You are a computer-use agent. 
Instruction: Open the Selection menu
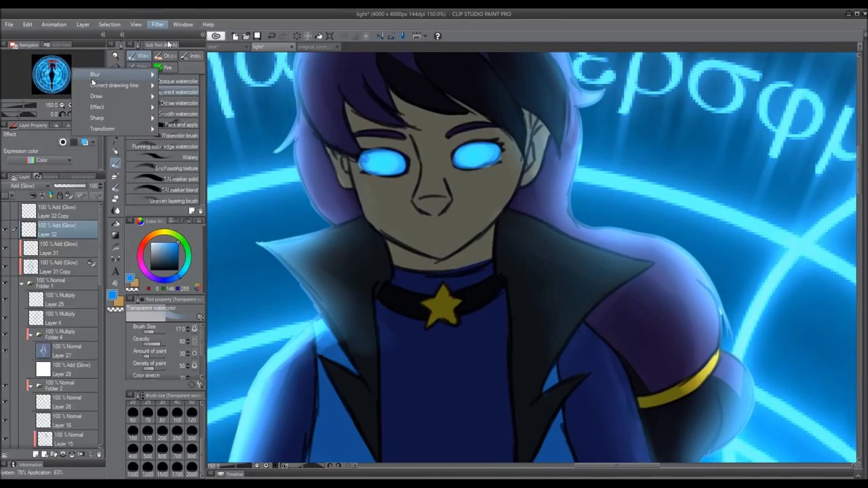[x=109, y=24]
